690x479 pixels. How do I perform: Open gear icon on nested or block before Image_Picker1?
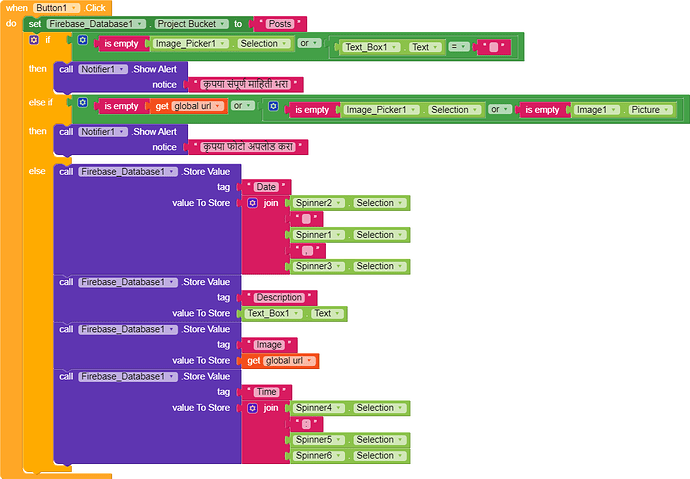tap(273, 106)
